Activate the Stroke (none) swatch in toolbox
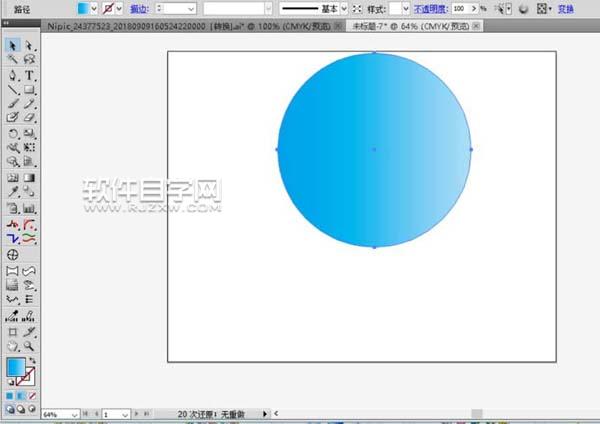Viewport: 600px width, 424px height. pos(30,380)
